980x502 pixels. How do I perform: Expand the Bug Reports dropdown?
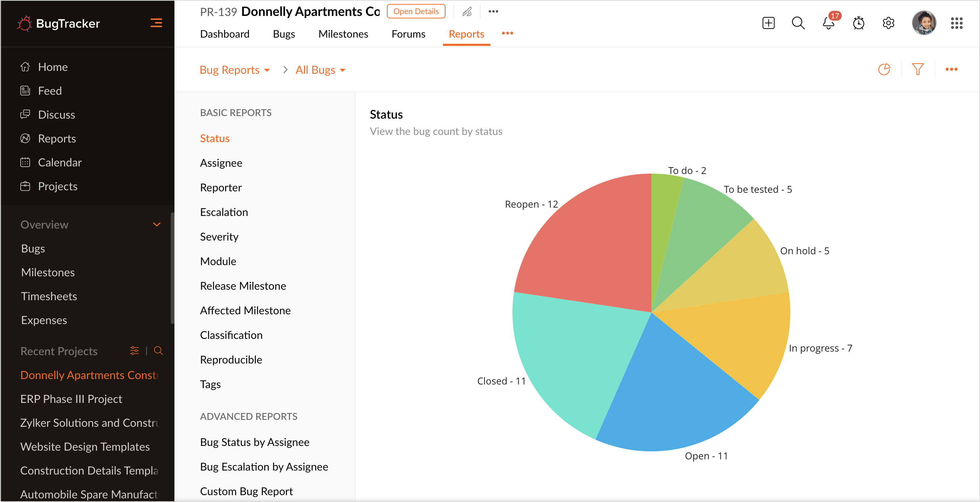[x=235, y=70]
